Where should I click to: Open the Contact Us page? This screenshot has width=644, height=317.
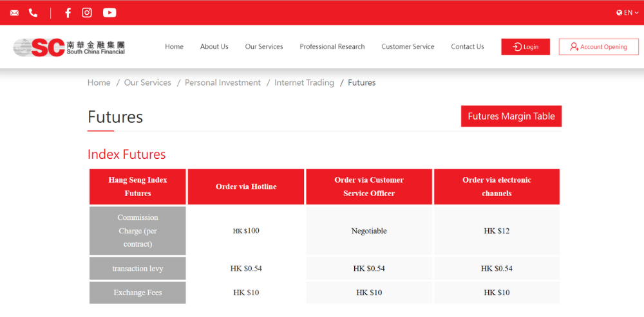click(x=467, y=47)
